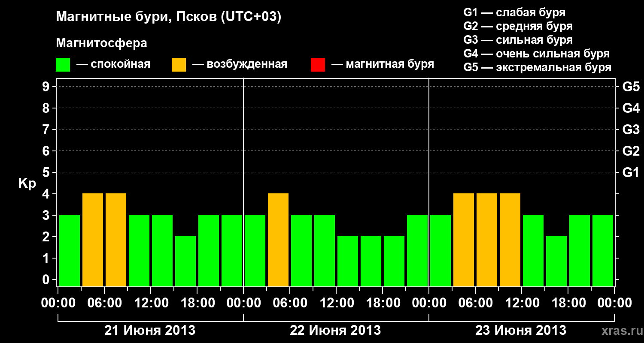Click the 23 Июня 12:00–15:00 green bar
This screenshot has width=644, height=343.
pyautogui.click(x=533, y=250)
